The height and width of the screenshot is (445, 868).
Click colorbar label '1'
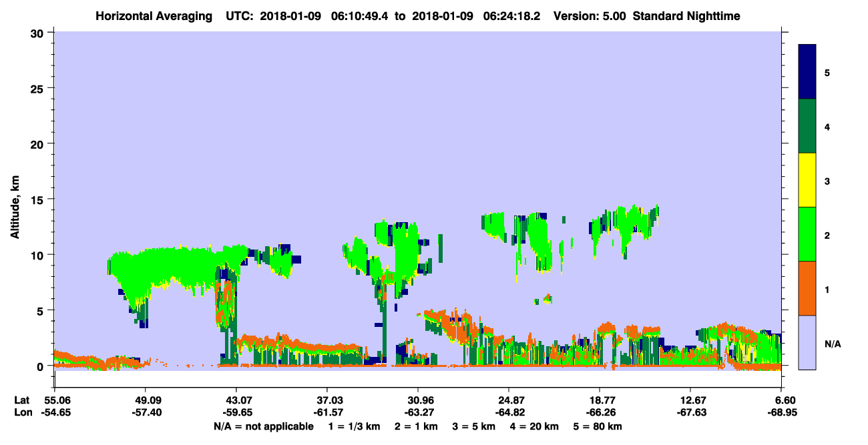click(827, 290)
